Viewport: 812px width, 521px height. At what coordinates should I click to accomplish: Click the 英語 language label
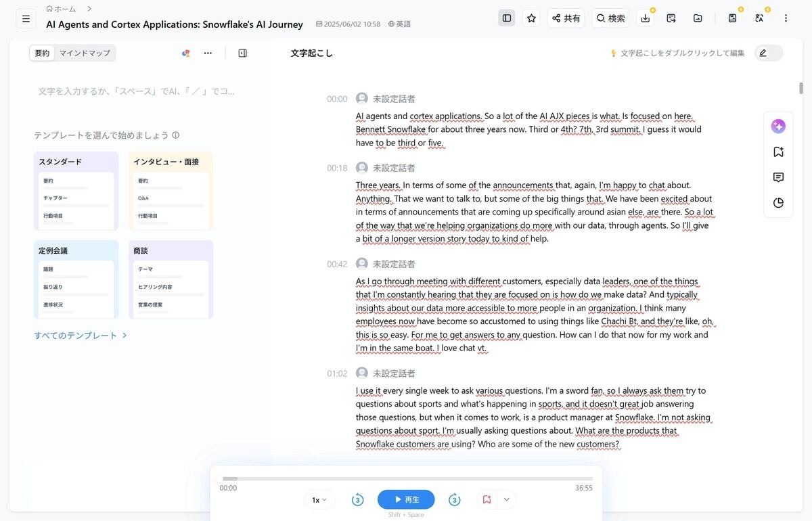(399, 24)
